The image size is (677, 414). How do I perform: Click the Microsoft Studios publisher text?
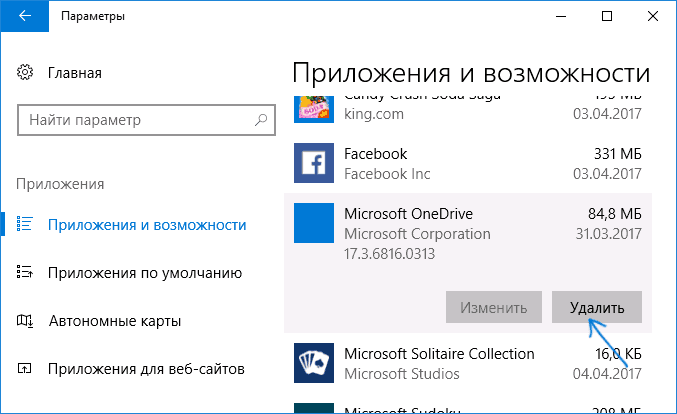coord(402,373)
